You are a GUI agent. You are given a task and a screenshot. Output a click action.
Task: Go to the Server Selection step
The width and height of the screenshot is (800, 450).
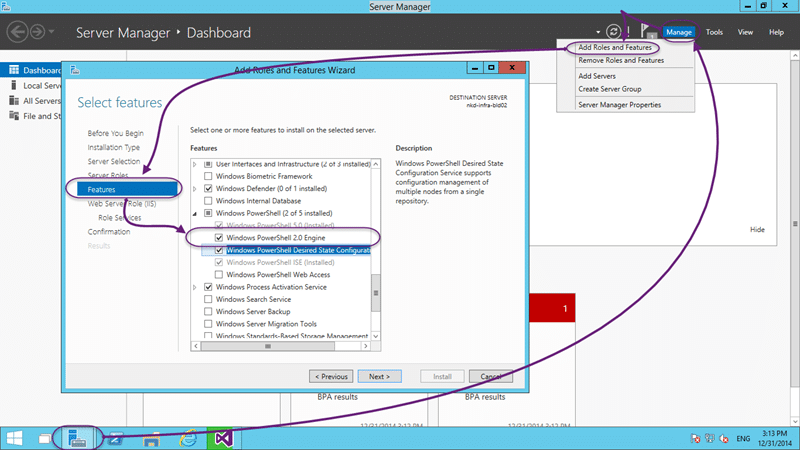click(113, 161)
